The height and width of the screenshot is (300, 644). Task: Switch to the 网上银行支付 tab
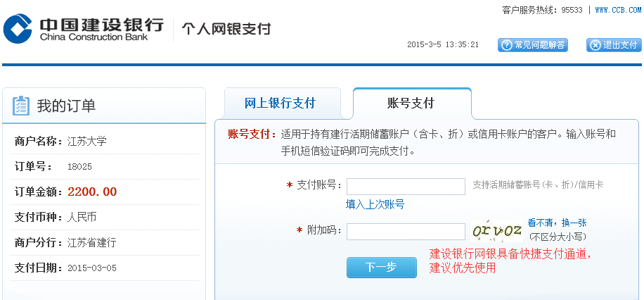[x=280, y=103]
